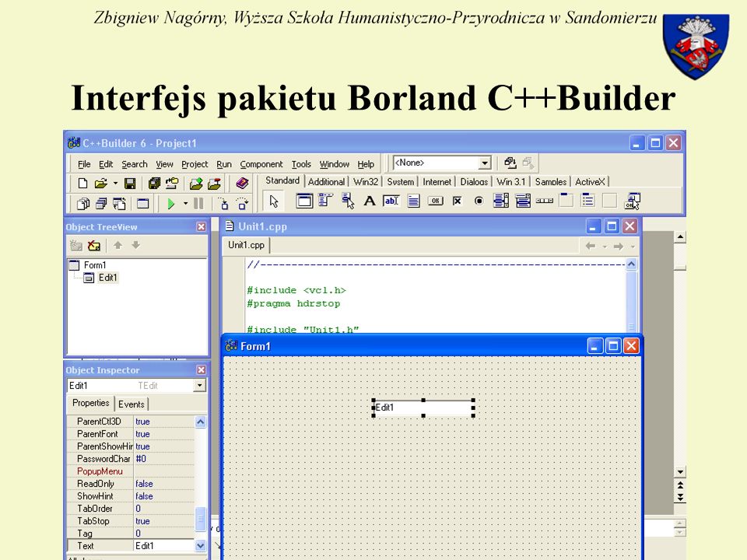Image resolution: width=747 pixels, height=560 pixels.
Task: Create a New Form from toolbar
Action: (143, 205)
